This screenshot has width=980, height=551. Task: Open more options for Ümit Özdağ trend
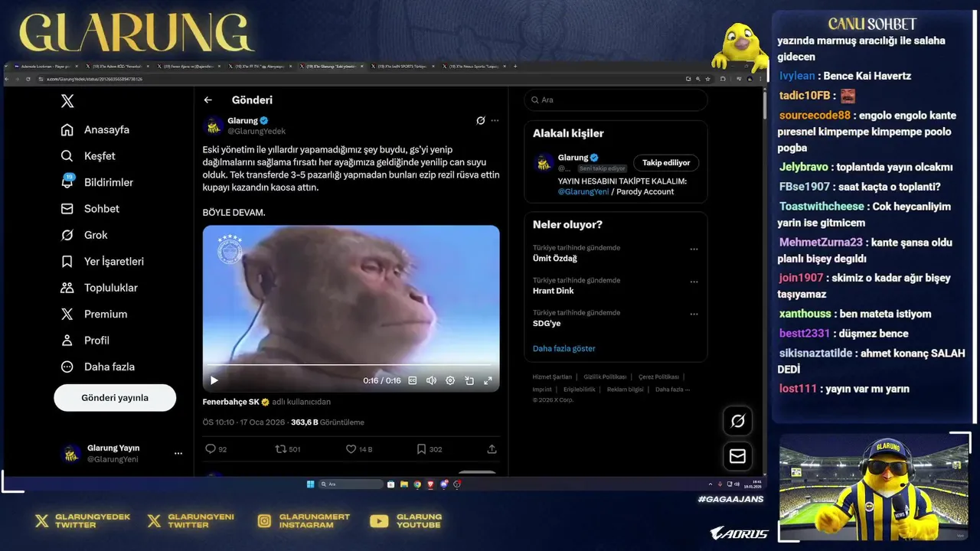694,249
